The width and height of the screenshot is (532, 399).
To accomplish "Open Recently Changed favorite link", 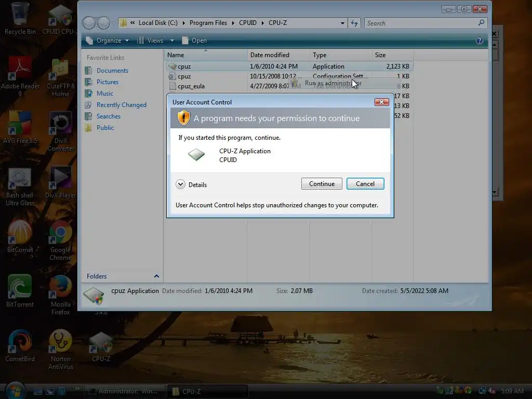I will point(122,105).
